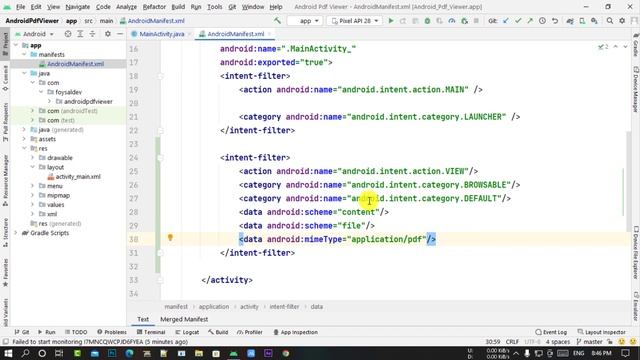This screenshot has width=640, height=360.
Task: Click the yellow intention lightbulb on line 30
Action: 170,238
